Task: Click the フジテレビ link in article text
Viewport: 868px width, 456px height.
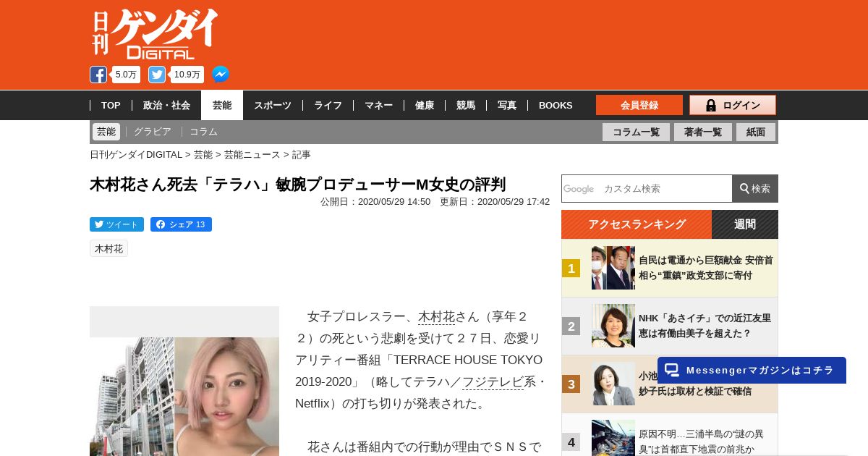Action: [493, 381]
